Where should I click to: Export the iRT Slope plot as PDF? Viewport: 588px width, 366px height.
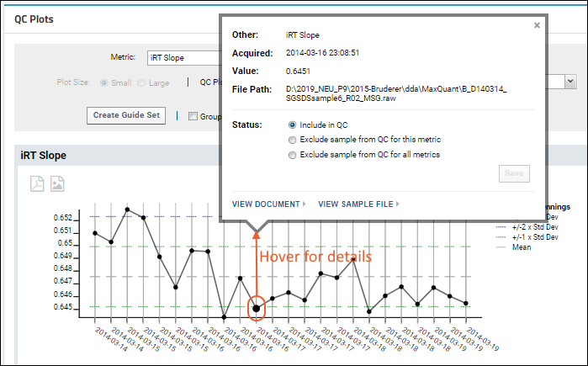pos(37,183)
